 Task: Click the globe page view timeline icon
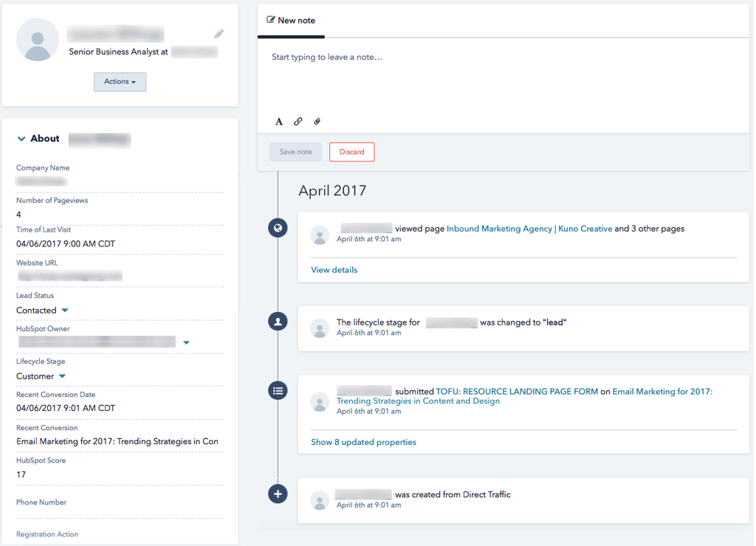278,229
